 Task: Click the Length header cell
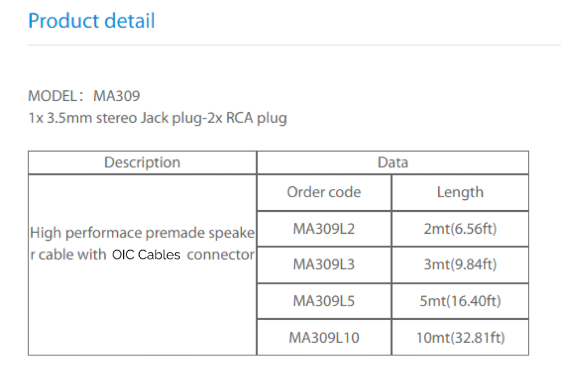460,192
